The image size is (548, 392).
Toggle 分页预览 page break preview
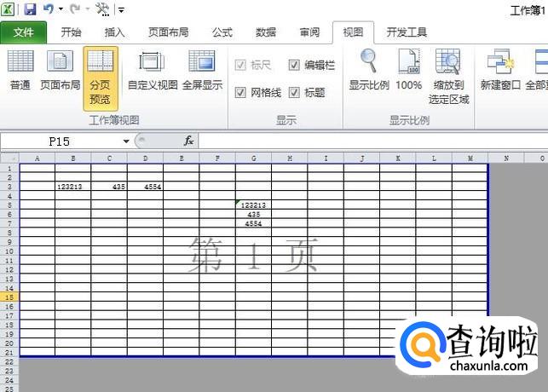tap(101, 78)
